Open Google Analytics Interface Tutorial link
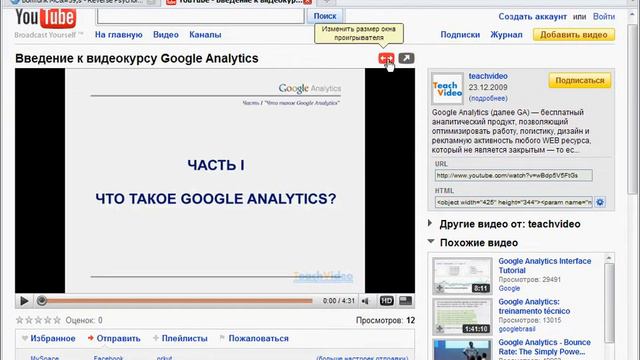Screen dimensions: 640x360 click(x=544, y=266)
